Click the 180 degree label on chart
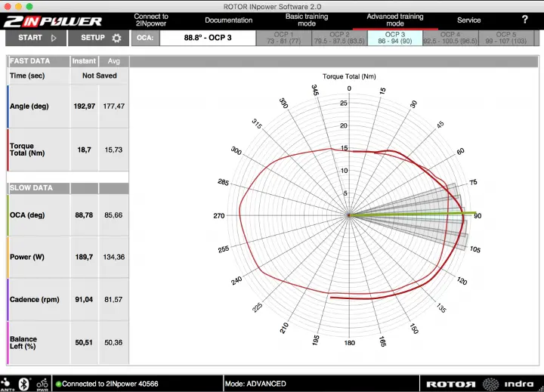544x392 pixels. point(349,343)
